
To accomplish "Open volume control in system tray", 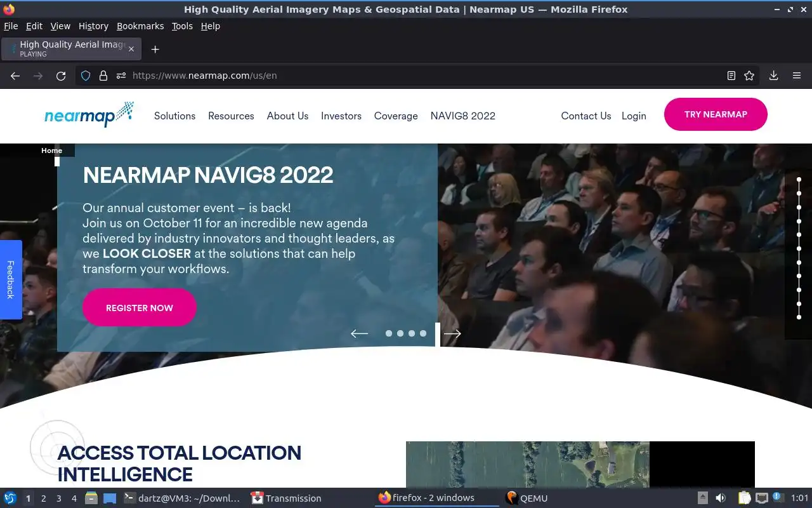I will point(721,498).
